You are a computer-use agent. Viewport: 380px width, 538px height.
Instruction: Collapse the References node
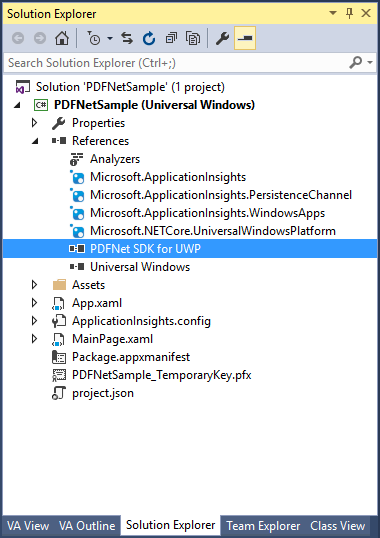35,141
